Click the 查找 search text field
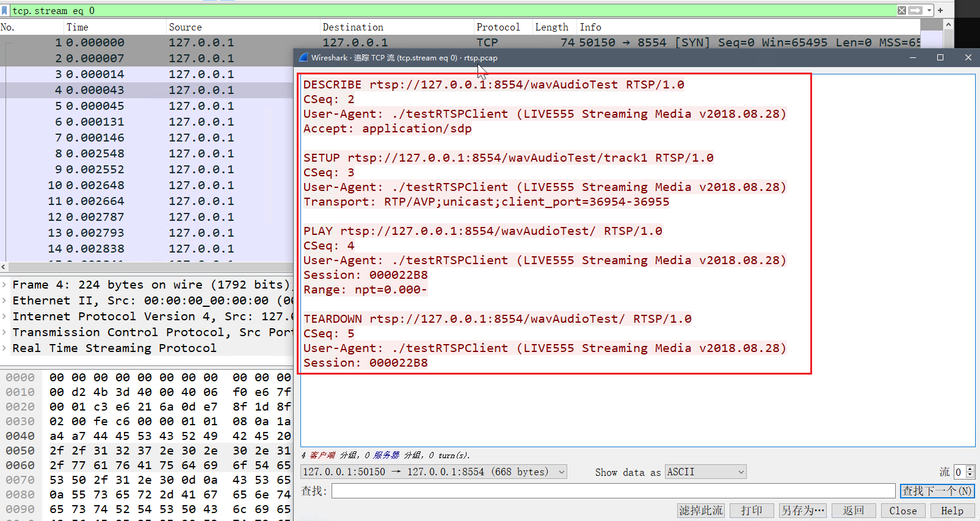 click(613, 490)
